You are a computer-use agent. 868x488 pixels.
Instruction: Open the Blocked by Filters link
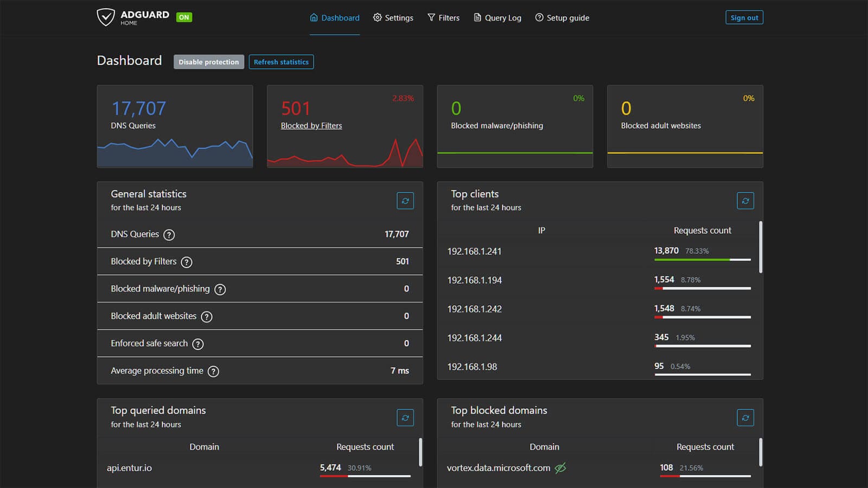(311, 126)
